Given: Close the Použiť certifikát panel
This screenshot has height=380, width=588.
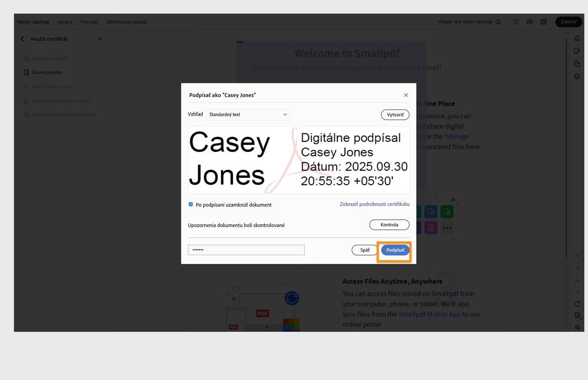Looking at the screenshot, I should pyautogui.click(x=100, y=39).
